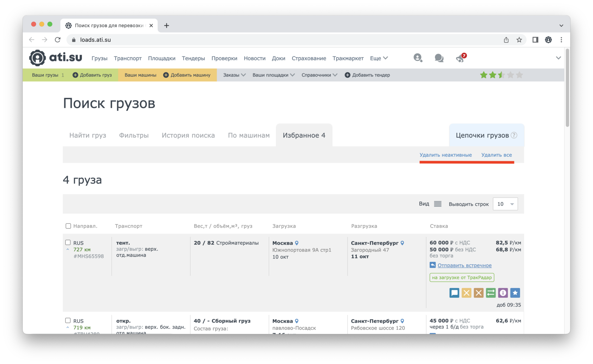Switch to История поиска tab
The height and width of the screenshot is (364, 593).
[x=188, y=135]
